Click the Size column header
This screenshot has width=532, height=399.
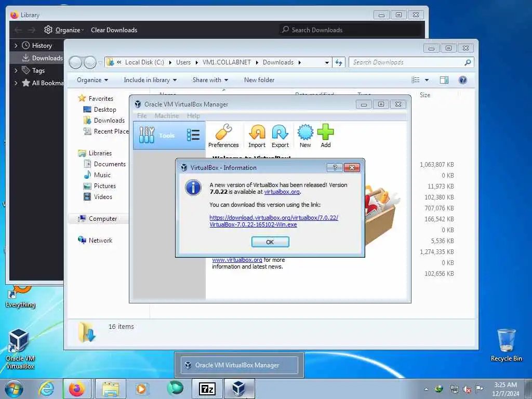tap(425, 95)
